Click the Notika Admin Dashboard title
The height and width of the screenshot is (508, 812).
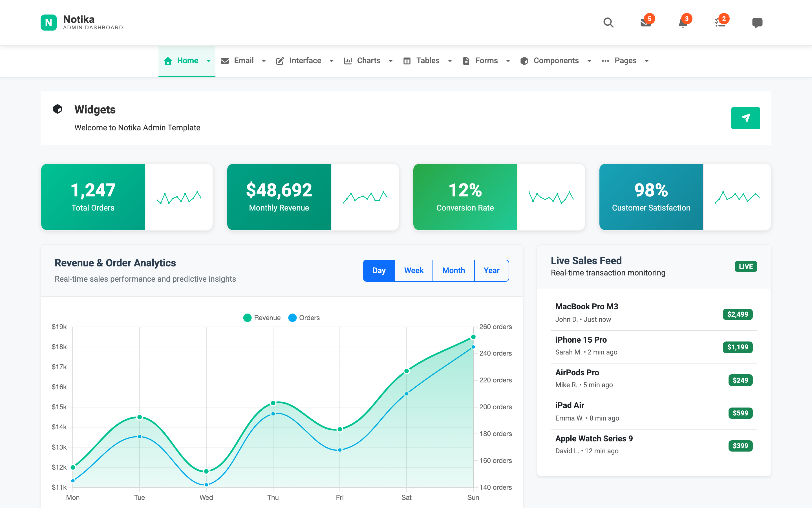(x=93, y=22)
